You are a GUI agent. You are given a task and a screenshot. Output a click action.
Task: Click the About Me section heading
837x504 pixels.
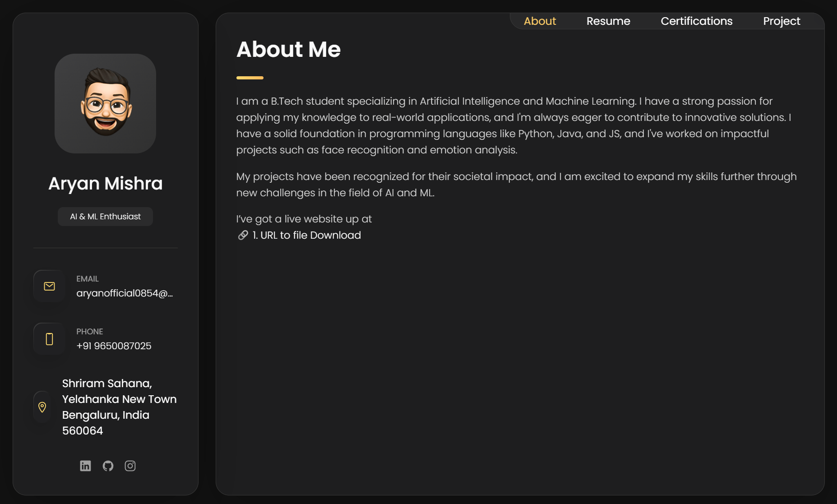pos(288,50)
